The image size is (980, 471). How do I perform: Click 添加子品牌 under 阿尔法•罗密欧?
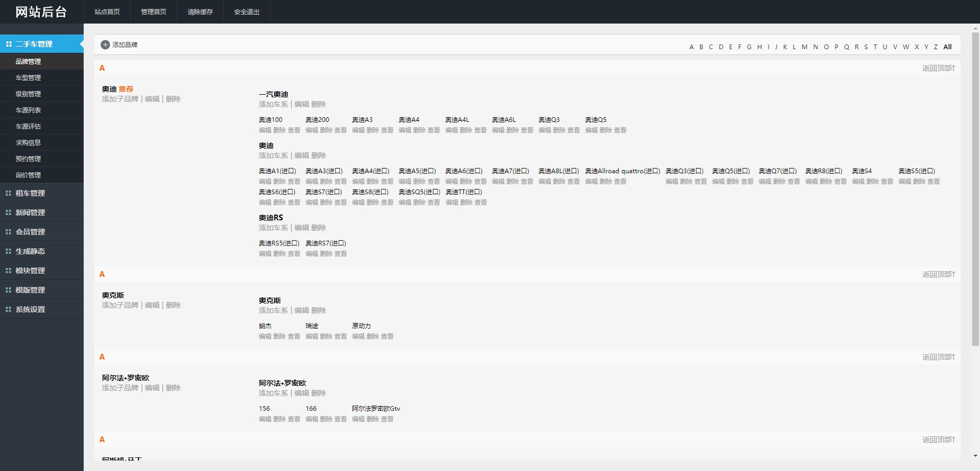[x=120, y=388]
